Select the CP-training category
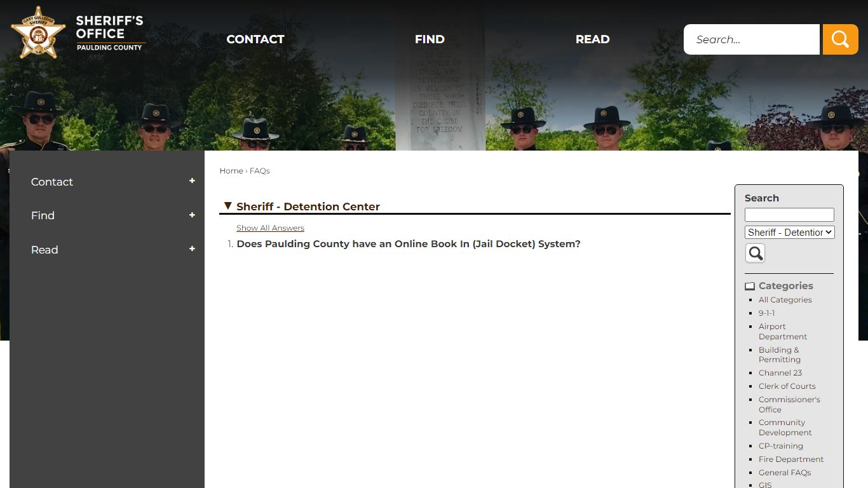The height and width of the screenshot is (488, 868). 780,446
